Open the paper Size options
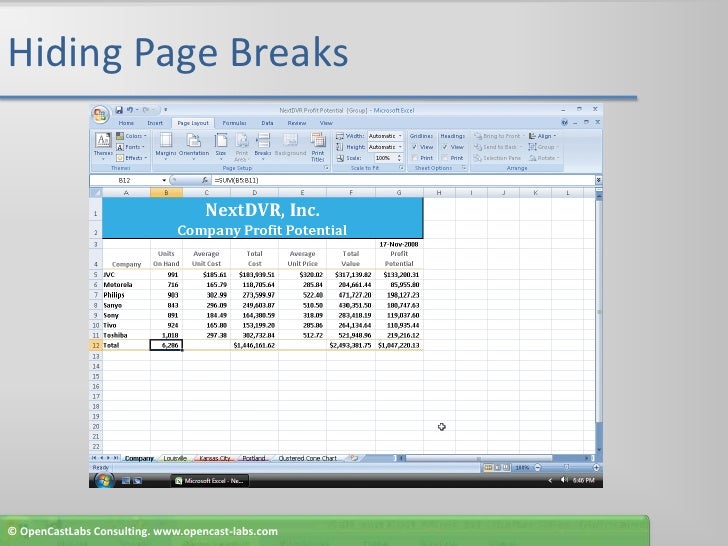Screen dimensions: 728x546 (x=221, y=146)
